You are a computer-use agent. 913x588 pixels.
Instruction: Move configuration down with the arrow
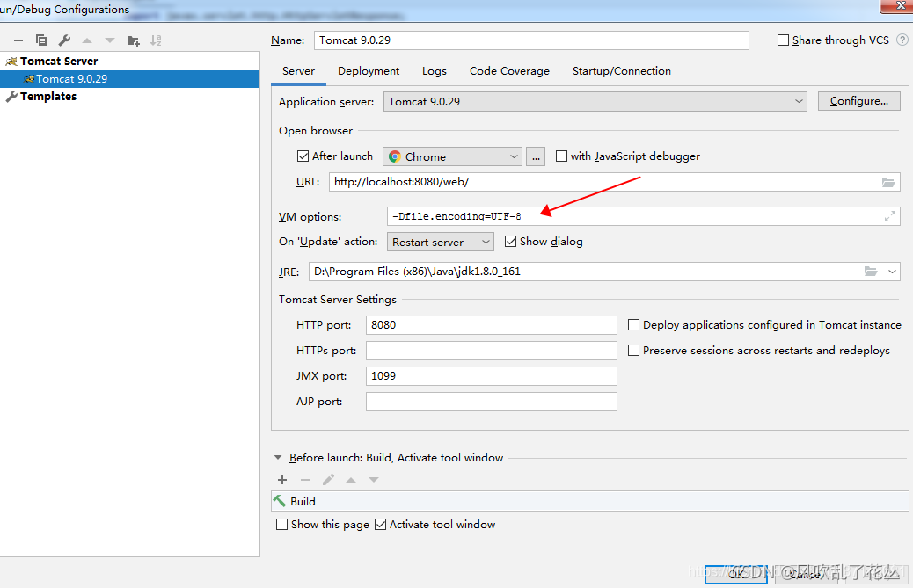[x=109, y=40]
